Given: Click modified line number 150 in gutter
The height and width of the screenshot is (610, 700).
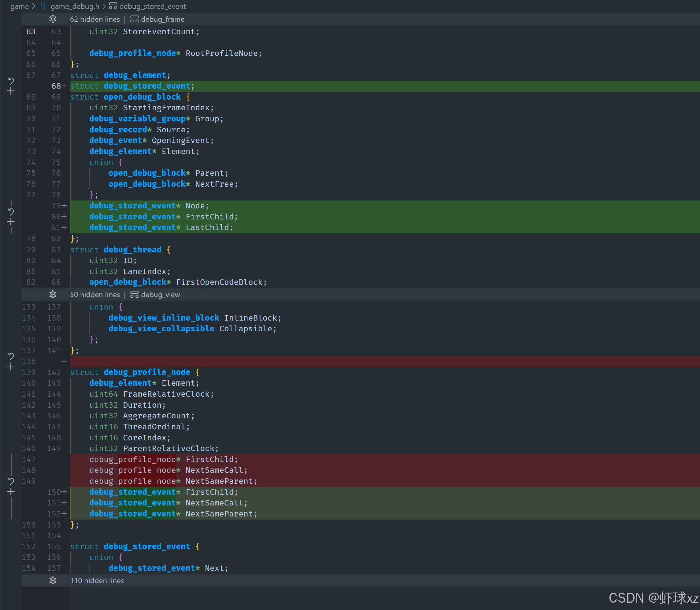Looking at the screenshot, I should 54,492.
